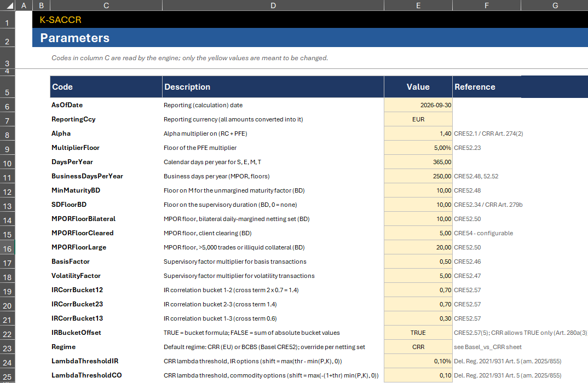Click the Code table header
This screenshot has width=588, height=383.
point(106,87)
